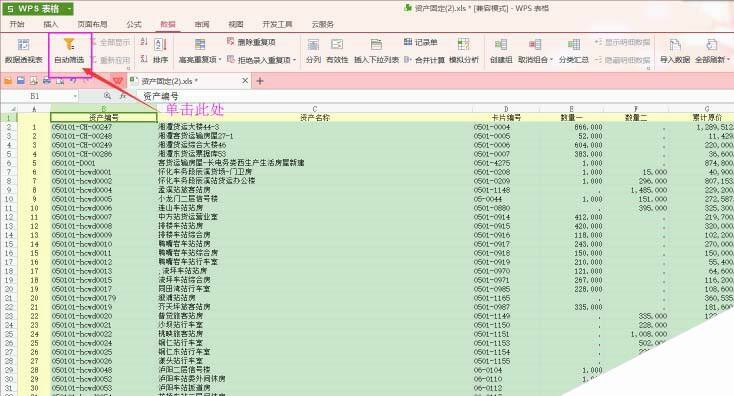Viewport: 734px width, 396px height.
Task: Select cell 050101-bcwd00179
Action: pyautogui.click(x=104, y=298)
